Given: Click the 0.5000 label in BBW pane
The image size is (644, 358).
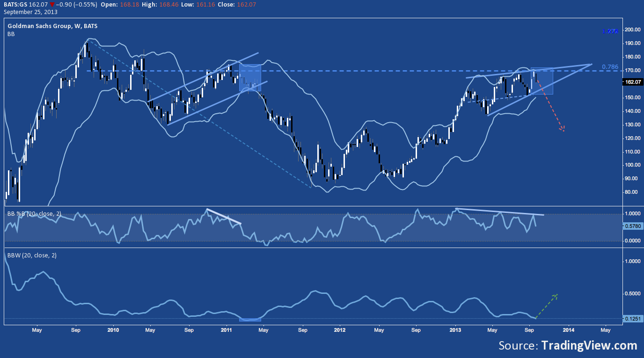Looking at the screenshot, I should tap(633, 293).
